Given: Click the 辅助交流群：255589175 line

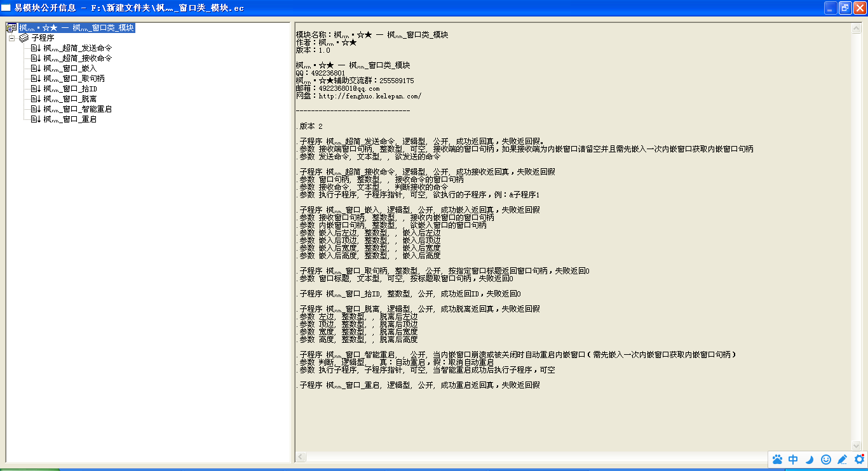Looking at the screenshot, I should click(355, 81).
